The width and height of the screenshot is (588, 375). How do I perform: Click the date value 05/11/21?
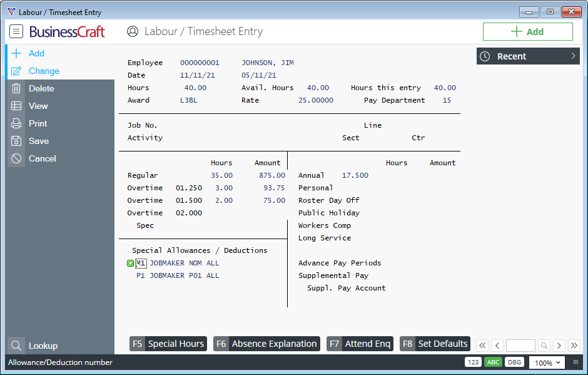pos(259,75)
